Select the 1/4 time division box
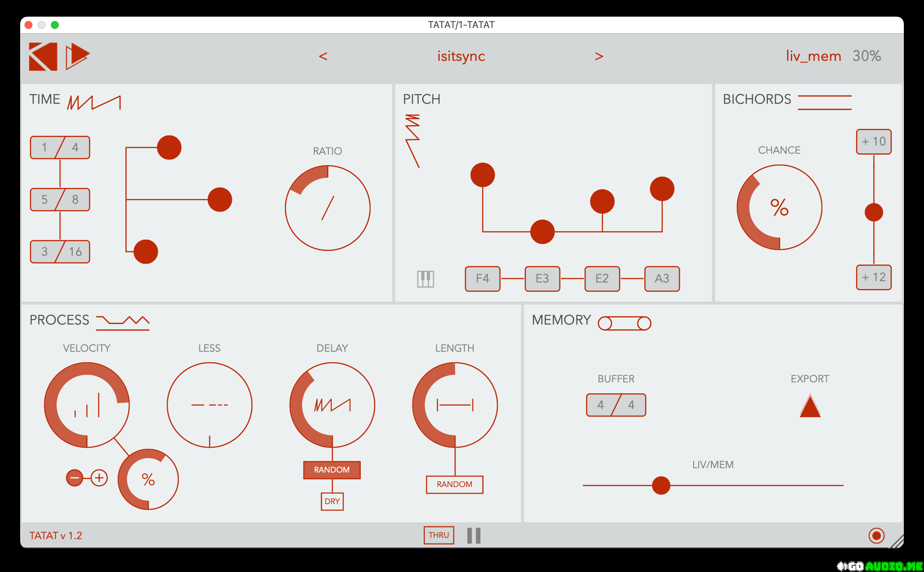The image size is (924, 572). [x=60, y=148]
